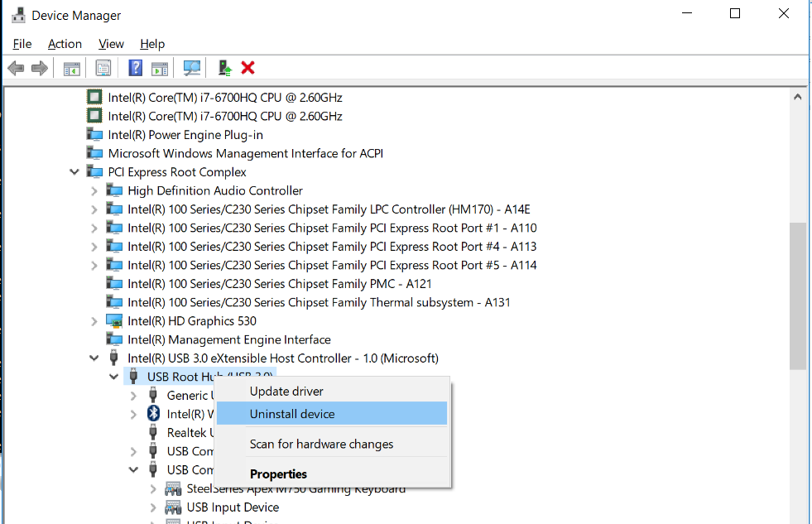Select Microsoft Windows Management Interface for ACPI
812x524 pixels.
click(x=246, y=153)
